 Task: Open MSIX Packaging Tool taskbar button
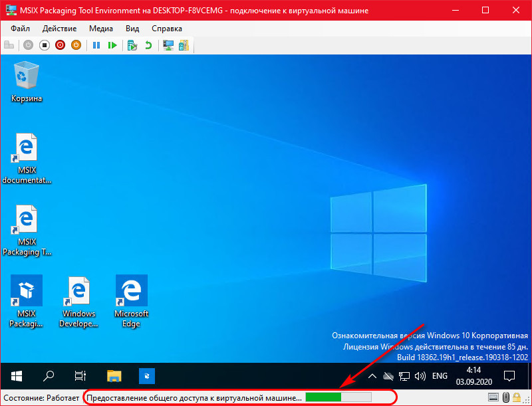(147, 376)
